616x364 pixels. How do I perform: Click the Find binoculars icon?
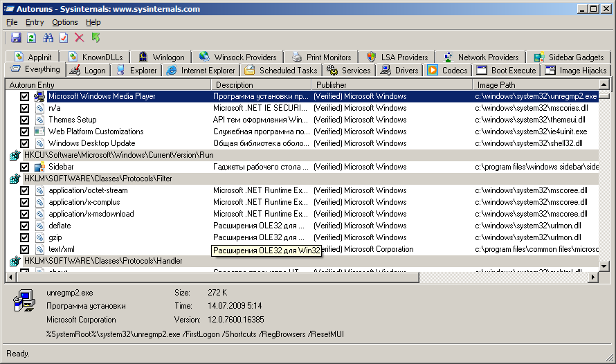[48, 37]
